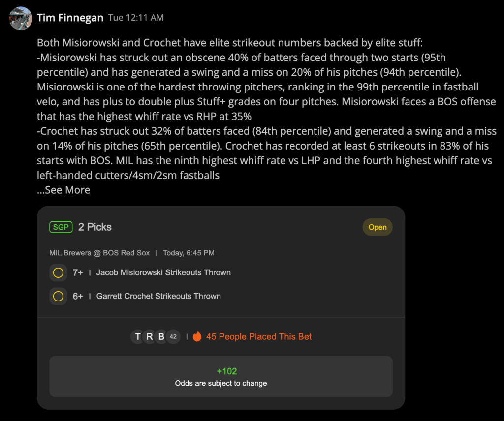
Task: Select the Misiorowski 7+ strikeouts circle
Action: coord(58,272)
